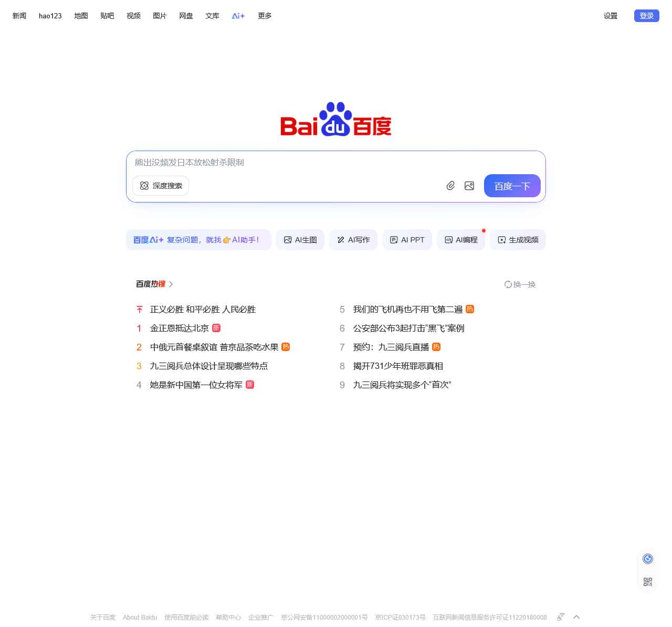Click the 登录 login button

tap(646, 16)
